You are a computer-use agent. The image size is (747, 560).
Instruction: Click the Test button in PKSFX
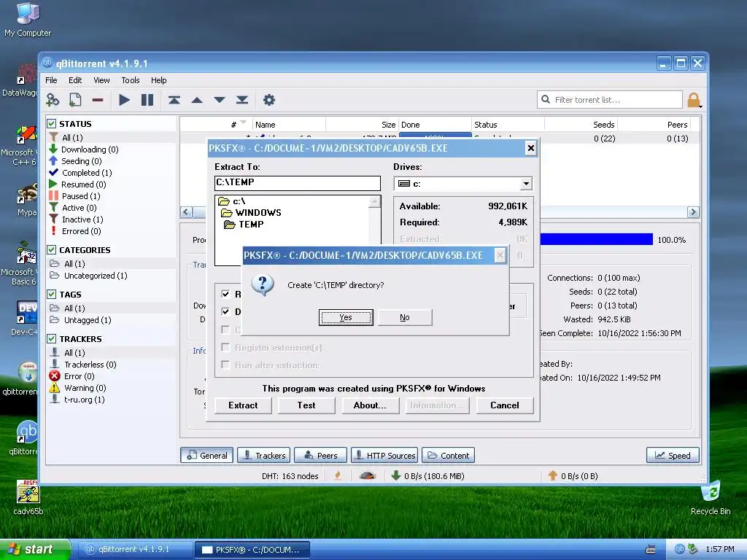point(306,405)
